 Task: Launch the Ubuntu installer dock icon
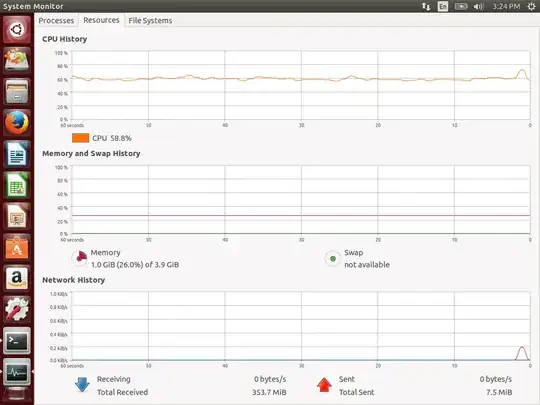17,60
